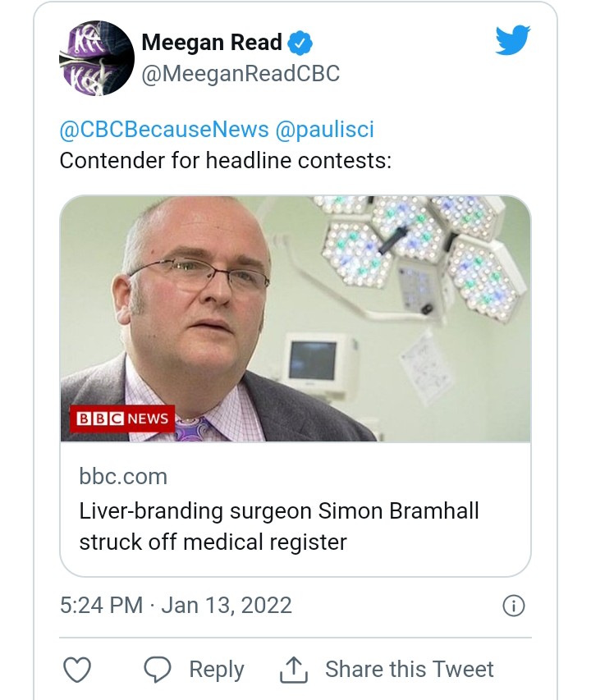Image resolution: width=591 pixels, height=700 pixels.
Task: Click the bbc.com domain text
Action: 123,476
